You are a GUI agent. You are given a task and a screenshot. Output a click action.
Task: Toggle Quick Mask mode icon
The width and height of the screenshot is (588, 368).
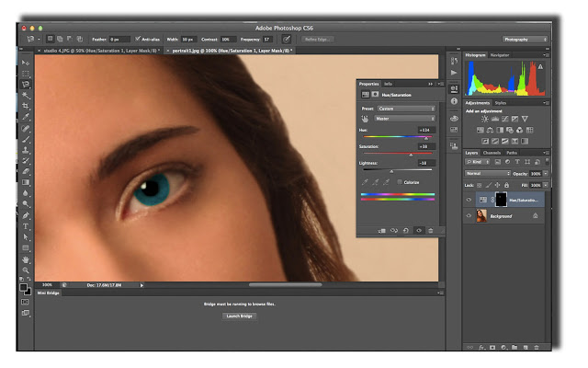[x=25, y=302]
